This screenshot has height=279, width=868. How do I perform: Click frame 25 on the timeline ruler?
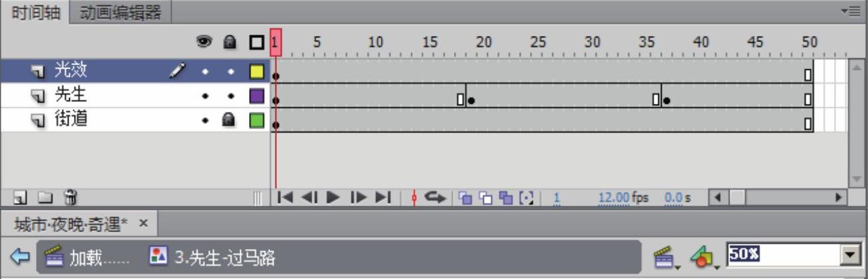(538, 43)
